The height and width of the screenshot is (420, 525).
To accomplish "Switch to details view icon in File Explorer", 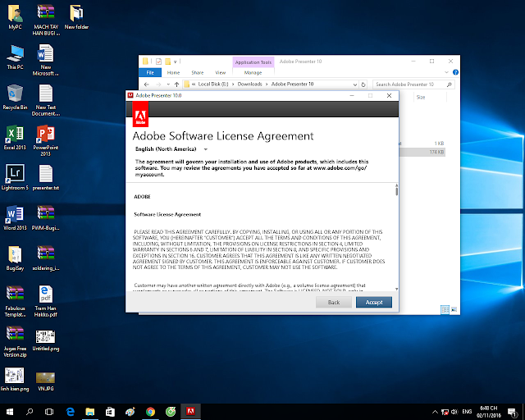I will [445, 309].
